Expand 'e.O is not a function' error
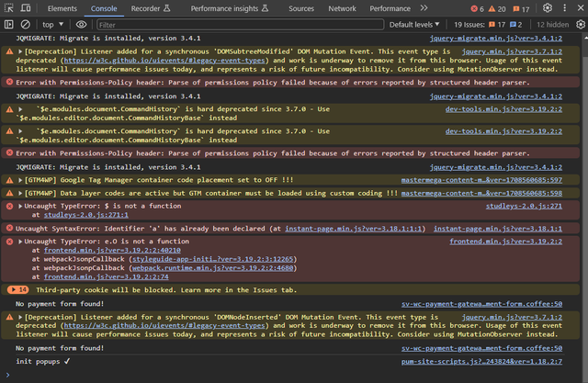 tap(20, 242)
